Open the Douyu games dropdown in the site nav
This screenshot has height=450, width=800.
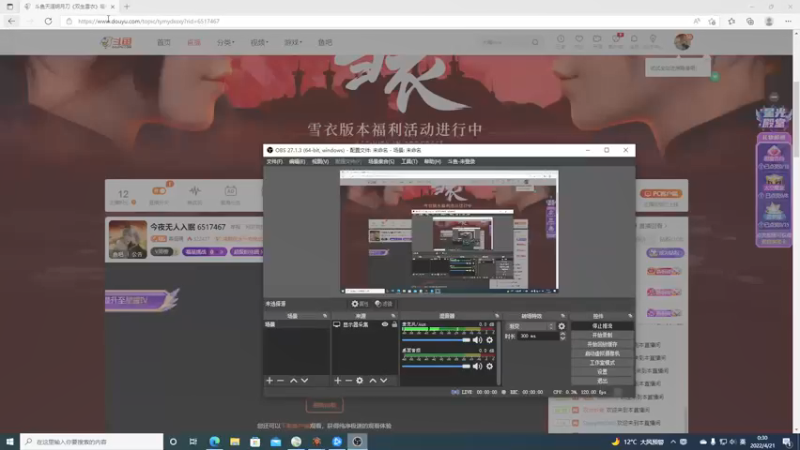pyautogui.click(x=293, y=42)
